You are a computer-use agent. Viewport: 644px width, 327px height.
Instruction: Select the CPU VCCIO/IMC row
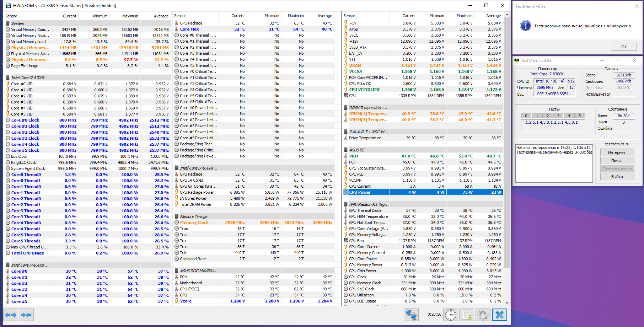pyautogui.click(x=423, y=90)
